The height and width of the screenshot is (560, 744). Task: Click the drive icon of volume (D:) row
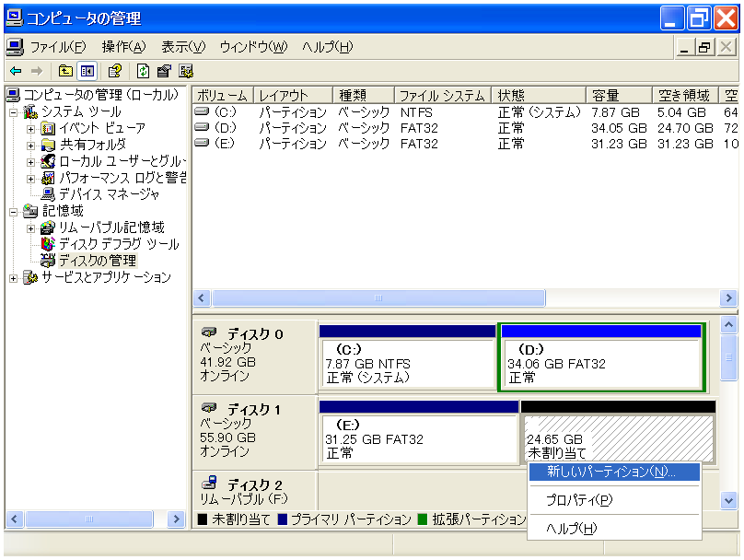tap(202, 127)
